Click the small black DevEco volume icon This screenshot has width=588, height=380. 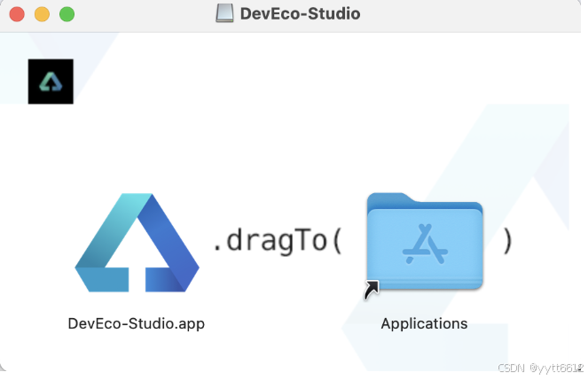point(51,81)
